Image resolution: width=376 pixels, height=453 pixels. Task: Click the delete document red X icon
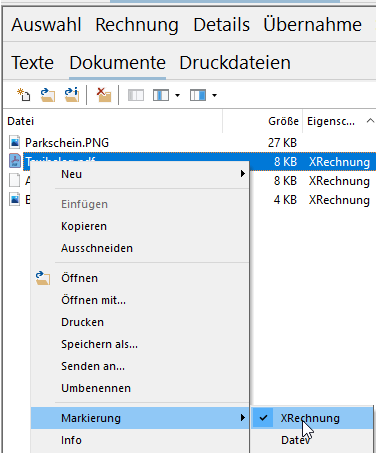104,95
